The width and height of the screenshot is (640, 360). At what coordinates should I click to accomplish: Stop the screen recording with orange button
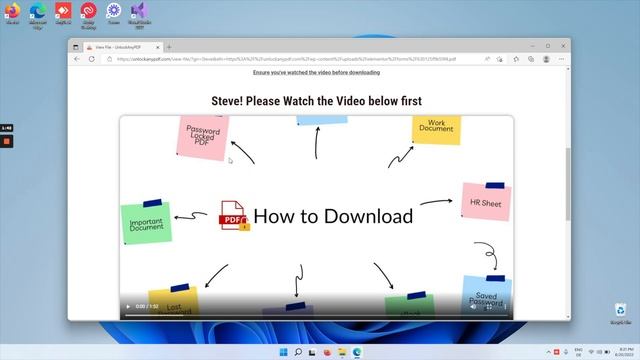(7, 141)
